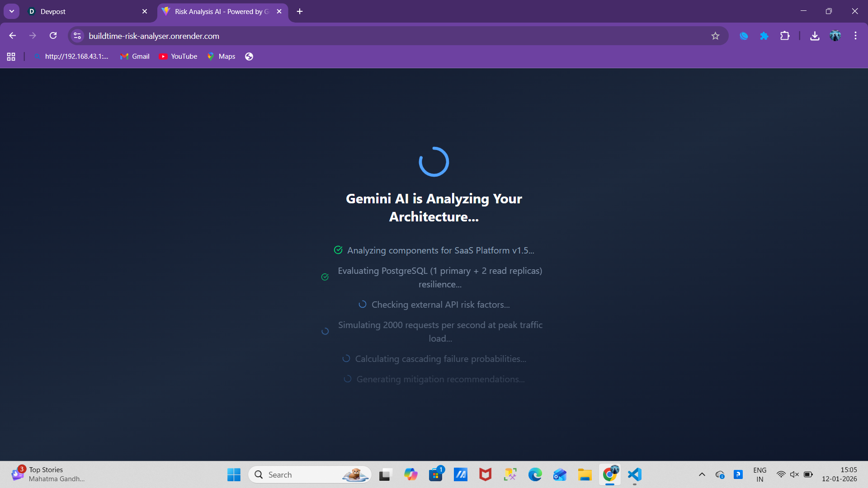Click the Chrome profile avatar
868x488 pixels.
pos(835,36)
